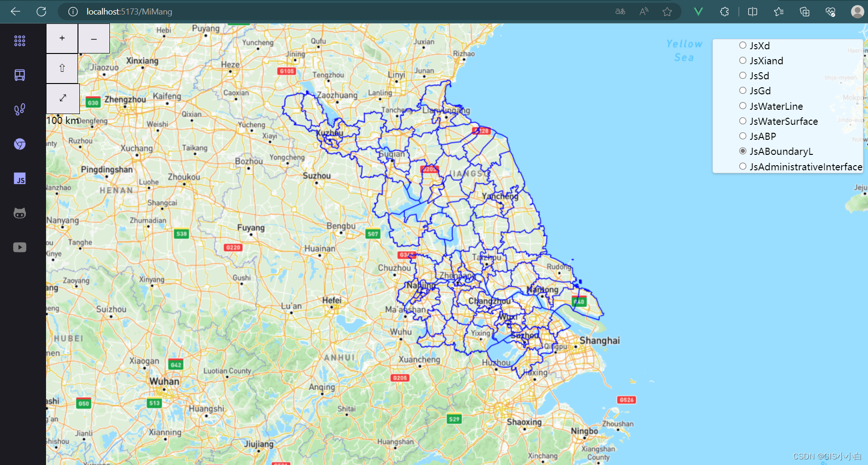
Task: Select the JsAdministrativeInterface layer radio button
Action: 743,167
